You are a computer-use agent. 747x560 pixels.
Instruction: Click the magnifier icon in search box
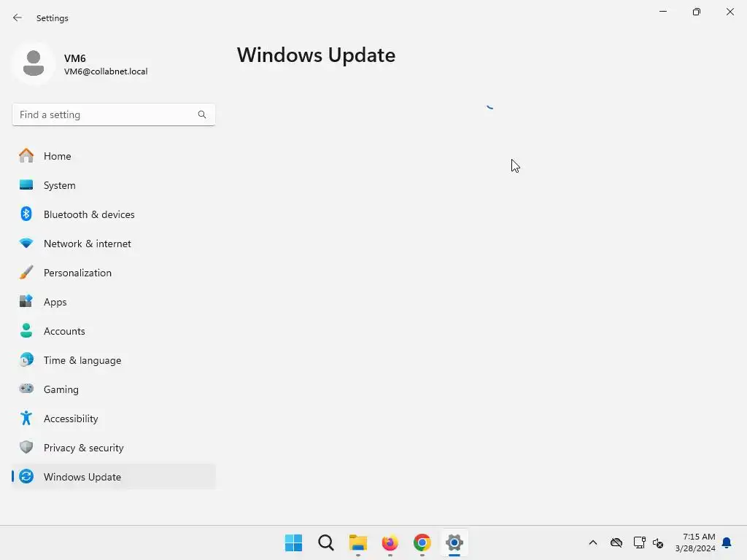[x=202, y=114]
